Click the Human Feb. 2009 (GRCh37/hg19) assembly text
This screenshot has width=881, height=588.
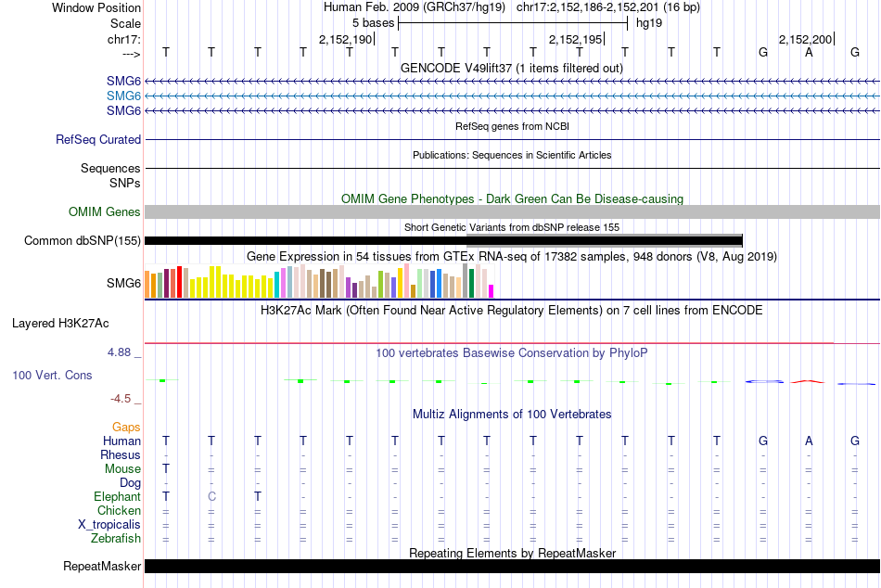(415, 7)
